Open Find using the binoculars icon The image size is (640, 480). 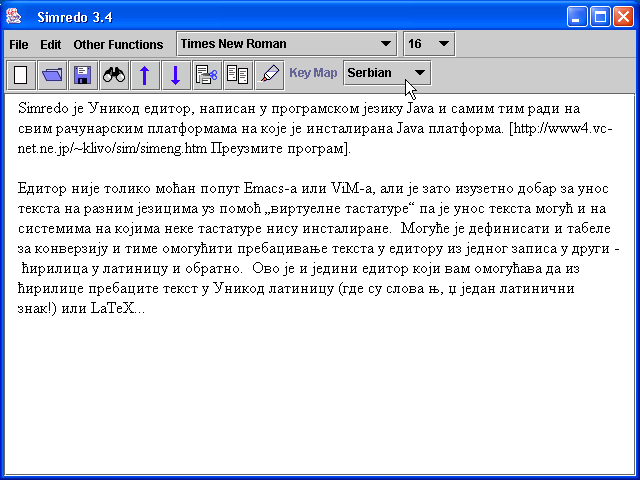pyautogui.click(x=113, y=74)
